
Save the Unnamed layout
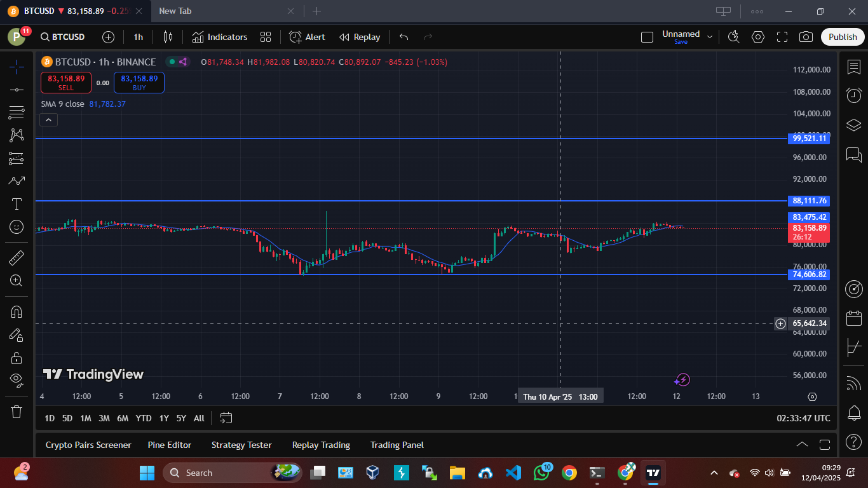click(x=681, y=42)
